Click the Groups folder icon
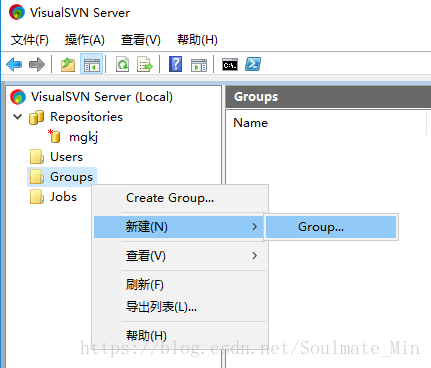 pyautogui.click(x=37, y=177)
